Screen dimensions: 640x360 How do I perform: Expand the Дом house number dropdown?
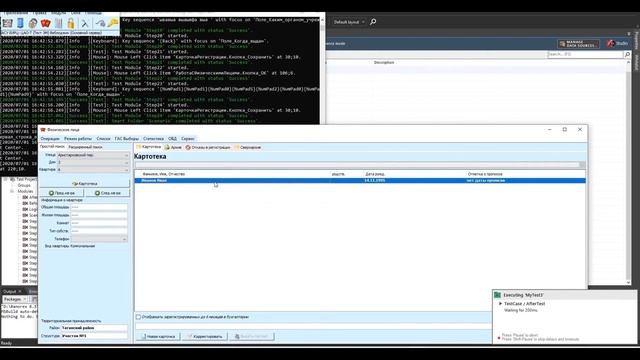[x=126, y=162]
